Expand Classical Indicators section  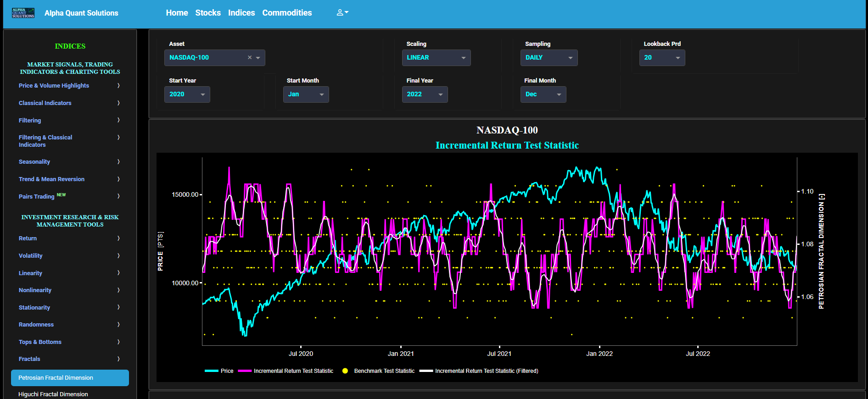[69, 103]
